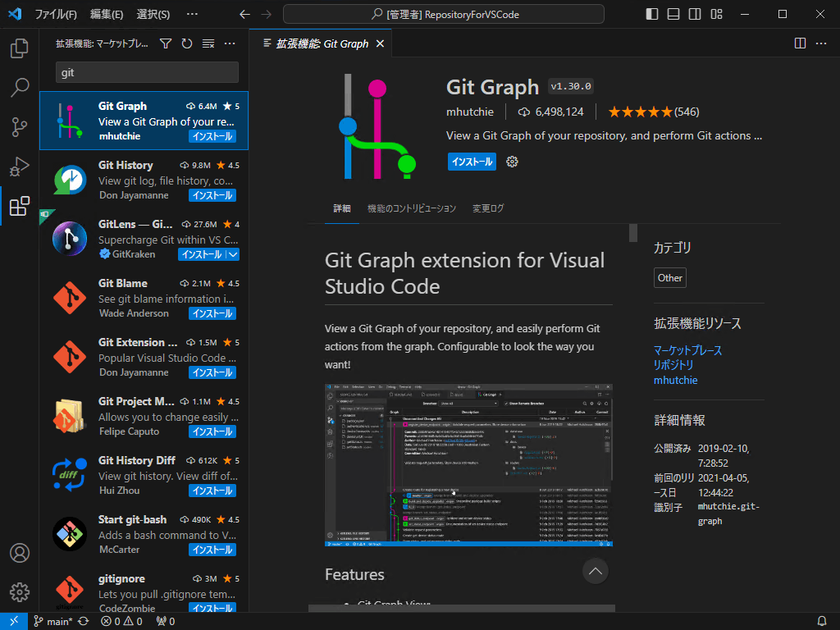Install Git Extension Pack by Don Jayamanne
This screenshot has height=630, width=840.
pyautogui.click(x=212, y=372)
